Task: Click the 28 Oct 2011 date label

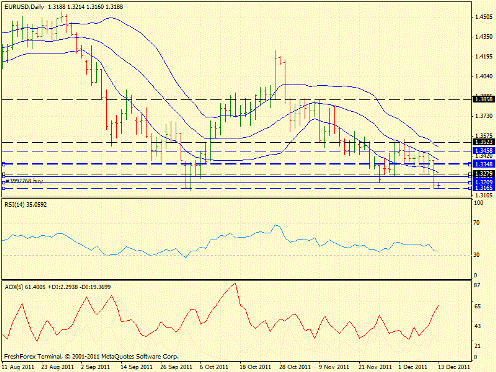Action: coord(295,367)
